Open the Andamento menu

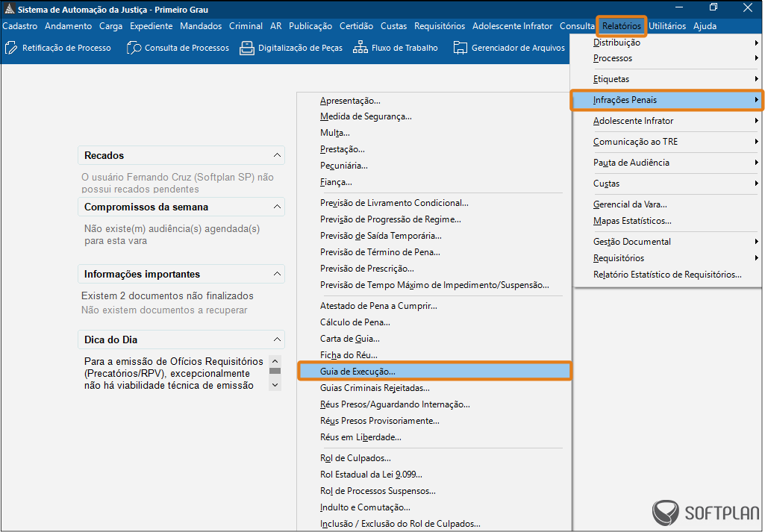[x=69, y=26]
